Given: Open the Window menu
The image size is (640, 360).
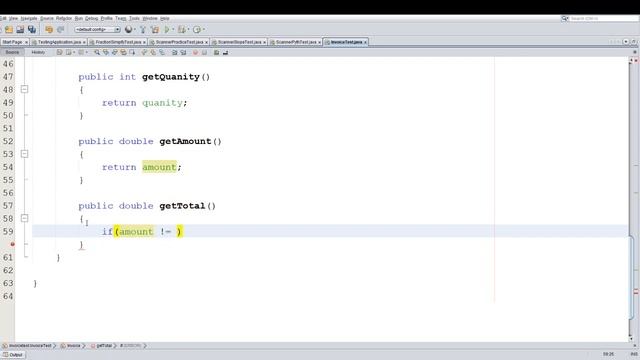Looking at the screenshot, I should pos(150,18).
